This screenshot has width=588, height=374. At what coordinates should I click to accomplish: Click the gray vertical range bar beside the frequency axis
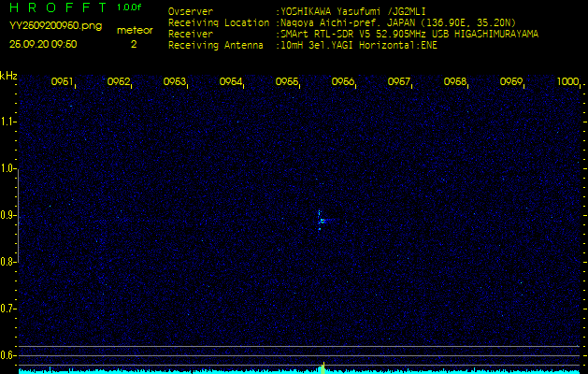pyautogui.click(x=19, y=216)
